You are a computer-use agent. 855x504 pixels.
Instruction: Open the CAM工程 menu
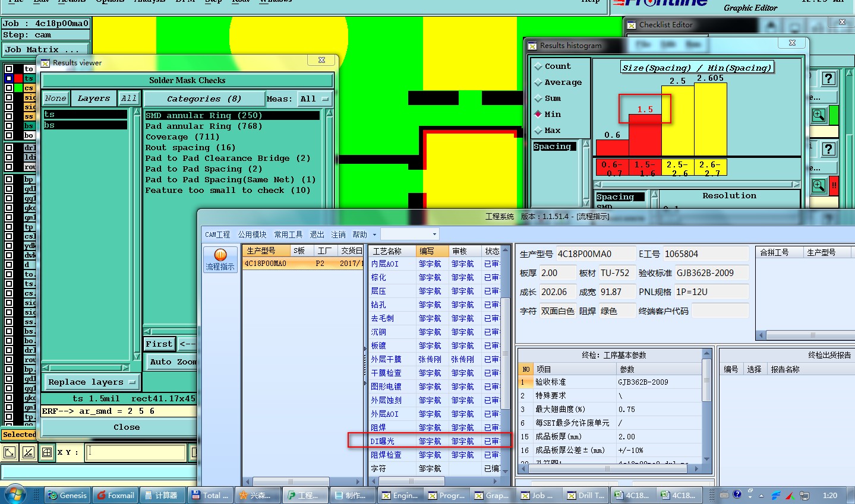(x=217, y=235)
